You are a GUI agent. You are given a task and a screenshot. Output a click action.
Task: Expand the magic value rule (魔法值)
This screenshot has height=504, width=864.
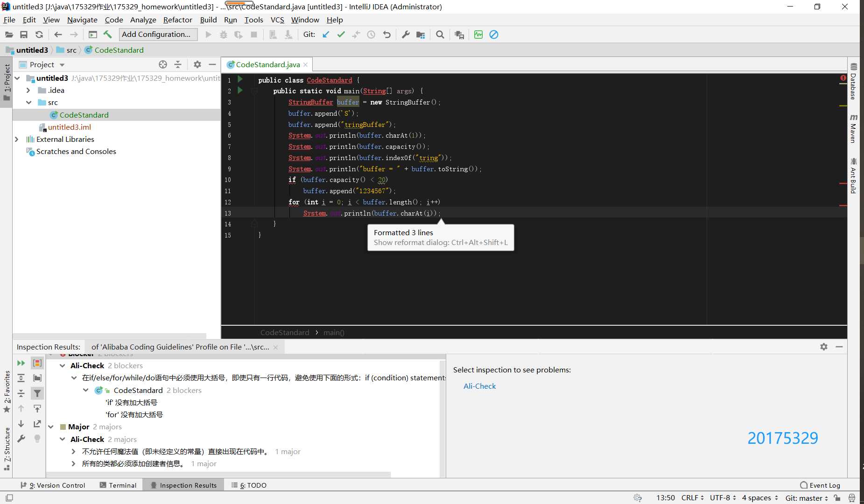(x=74, y=451)
